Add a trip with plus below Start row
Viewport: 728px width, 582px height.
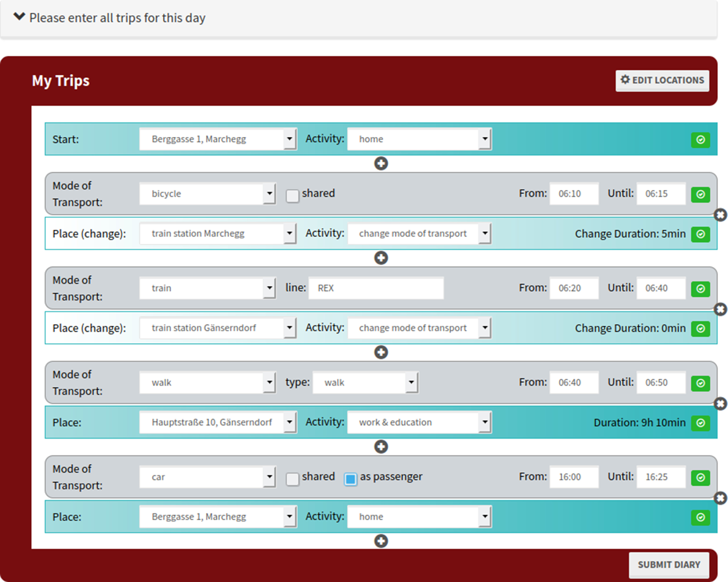coord(381,164)
